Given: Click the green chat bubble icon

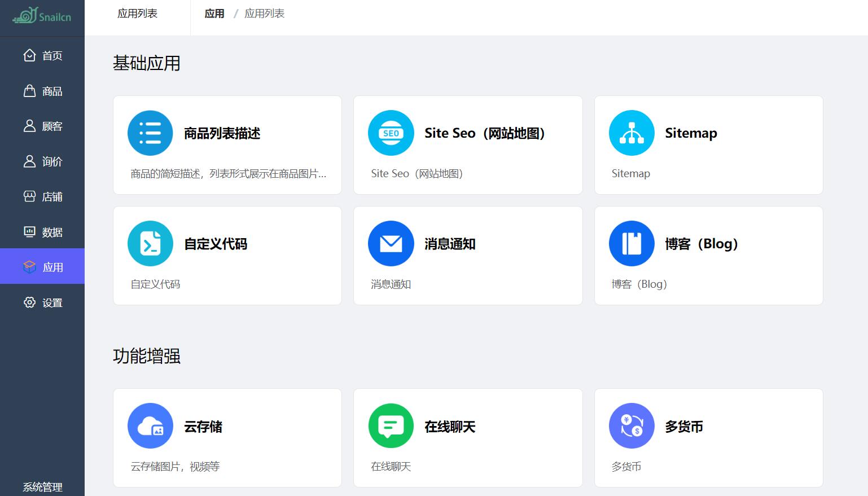Looking at the screenshot, I should [x=391, y=426].
